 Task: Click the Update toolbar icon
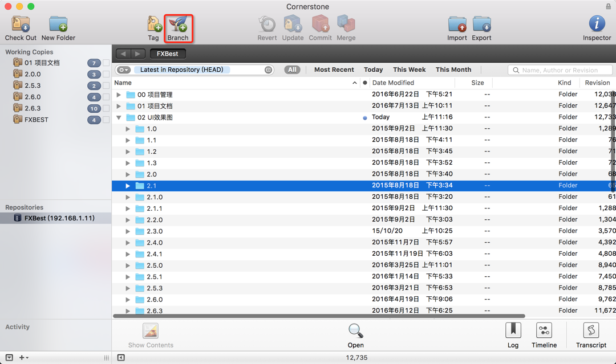293,24
